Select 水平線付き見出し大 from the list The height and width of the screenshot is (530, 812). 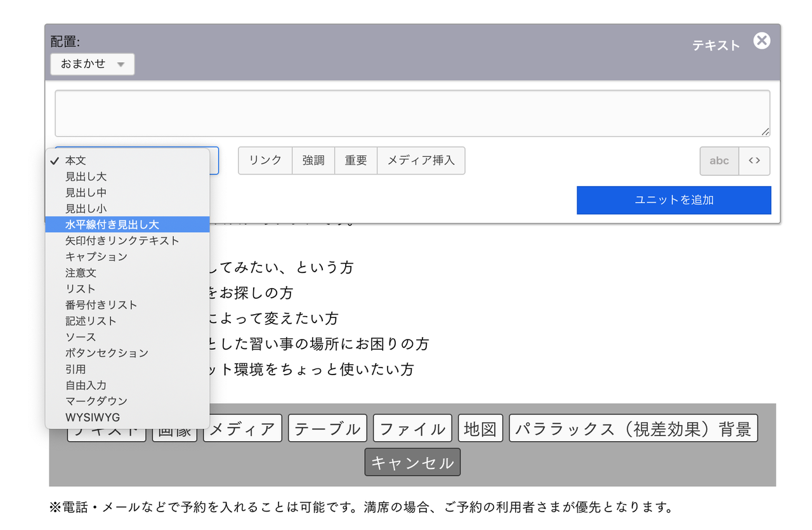pyautogui.click(x=112, y=225)
